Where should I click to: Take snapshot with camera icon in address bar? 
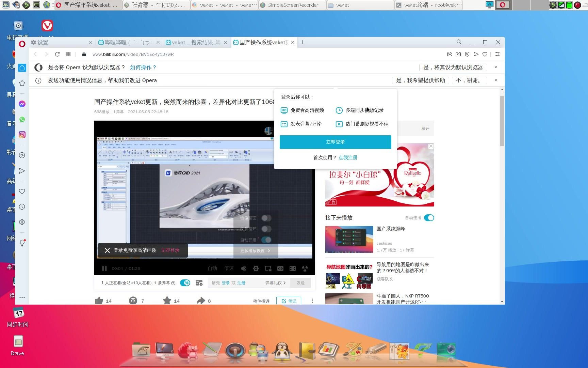point(458,54)
